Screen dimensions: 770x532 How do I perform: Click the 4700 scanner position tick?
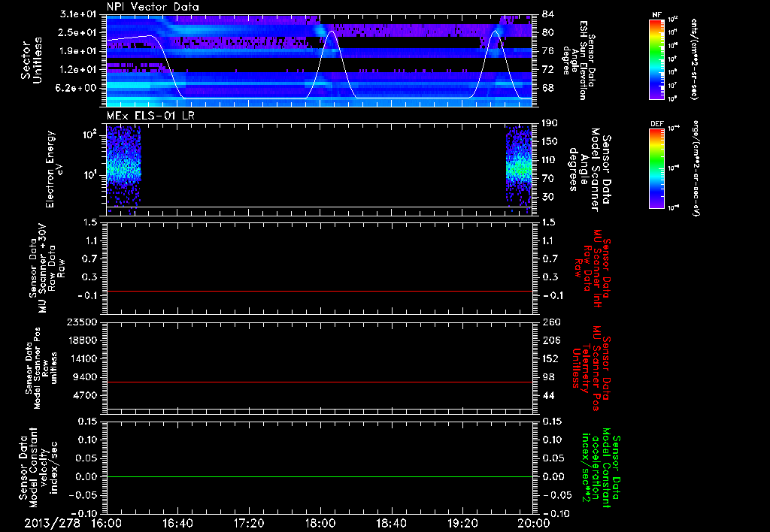[x=86, y=395]
